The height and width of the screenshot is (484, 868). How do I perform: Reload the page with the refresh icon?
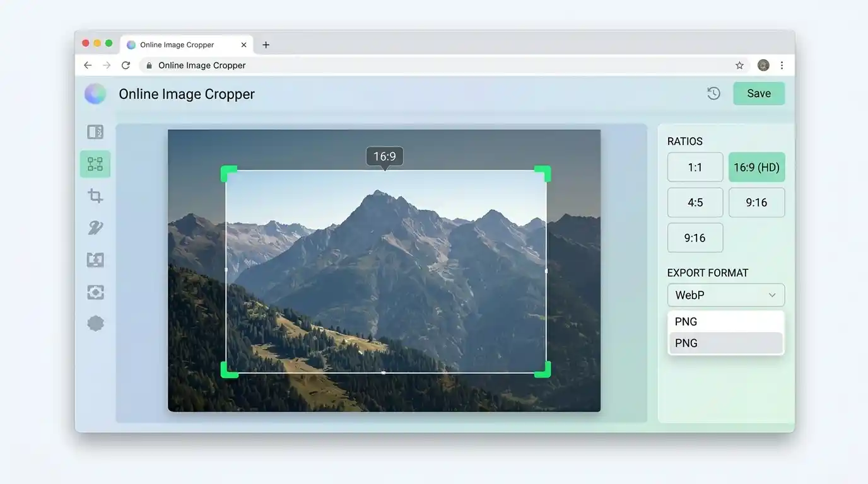(126, 65)
